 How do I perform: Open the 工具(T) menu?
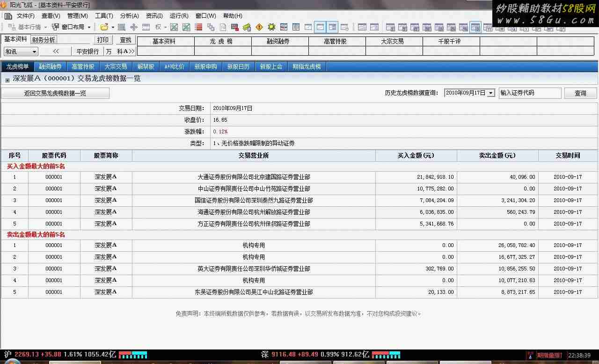point(104,16)
